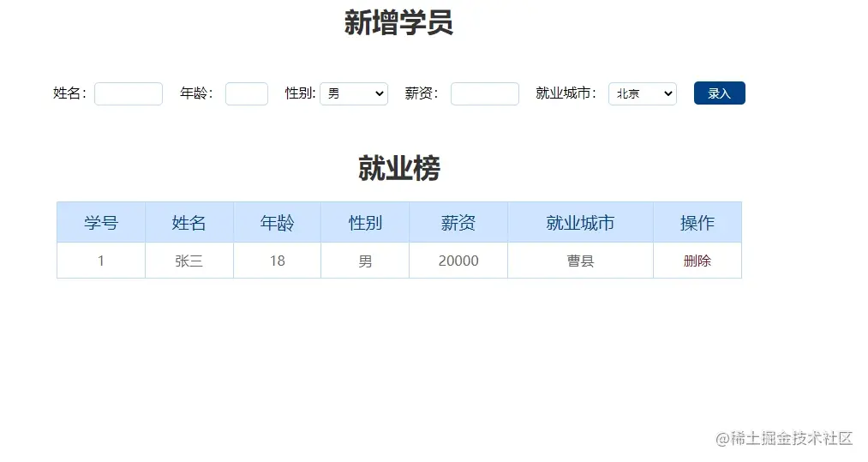Click the 年龄 column header in table
The image size is (868, 462).
tap(277, 223)
